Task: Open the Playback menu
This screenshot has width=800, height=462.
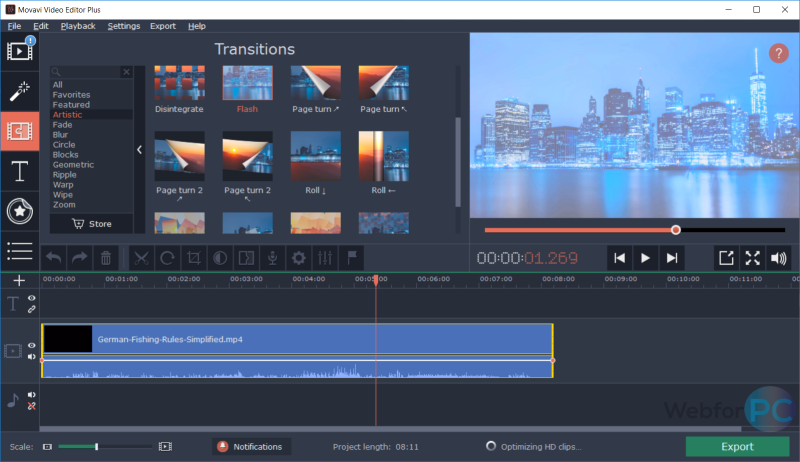Action: (x=78, y=25)
